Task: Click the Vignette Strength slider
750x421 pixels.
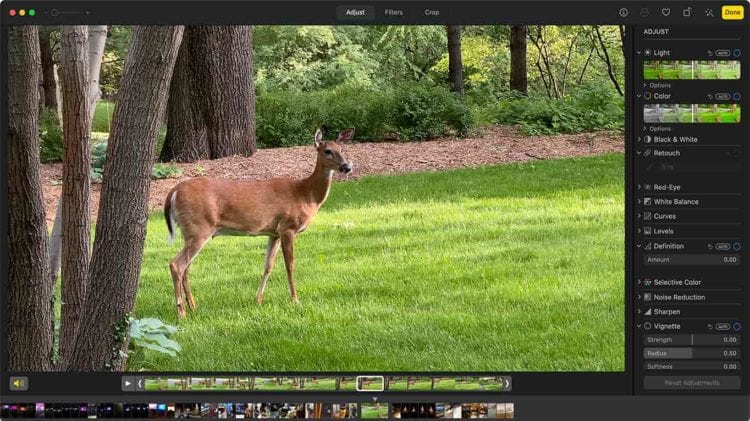Action: pos(692,340)
